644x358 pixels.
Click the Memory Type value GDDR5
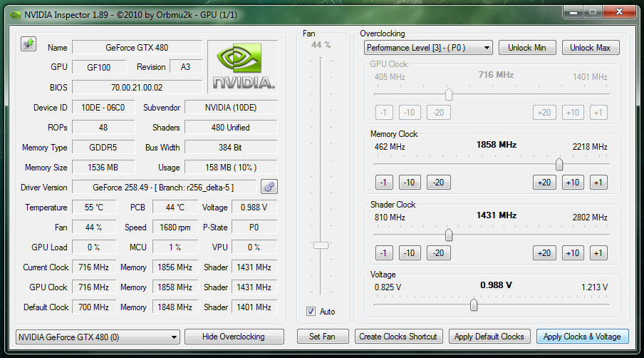[x=103, y=148]
